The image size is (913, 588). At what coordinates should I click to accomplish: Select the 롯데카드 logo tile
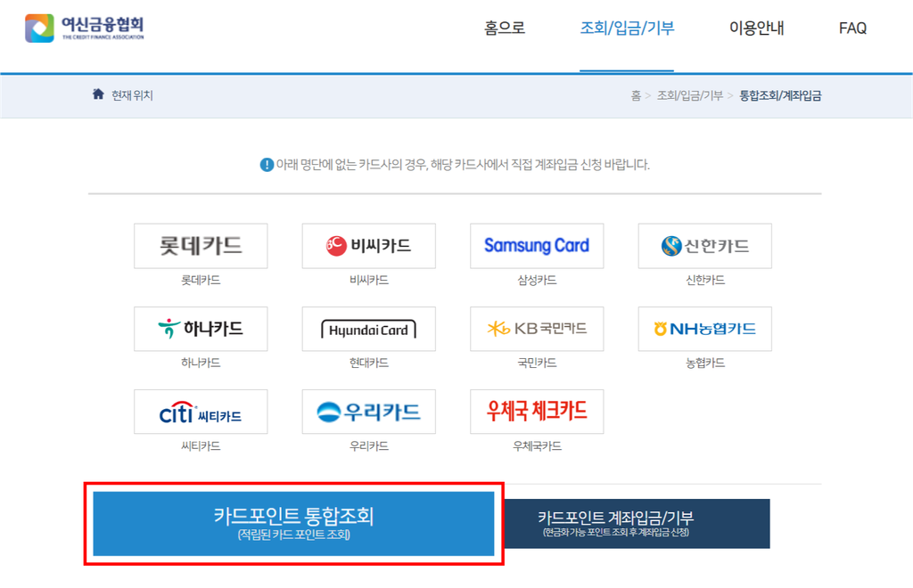(201, 246)
